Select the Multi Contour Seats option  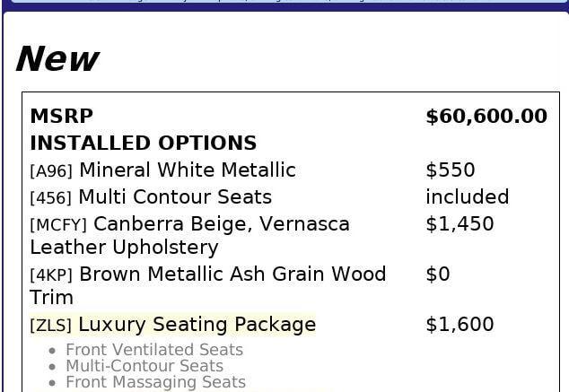(x=175, y=197)
